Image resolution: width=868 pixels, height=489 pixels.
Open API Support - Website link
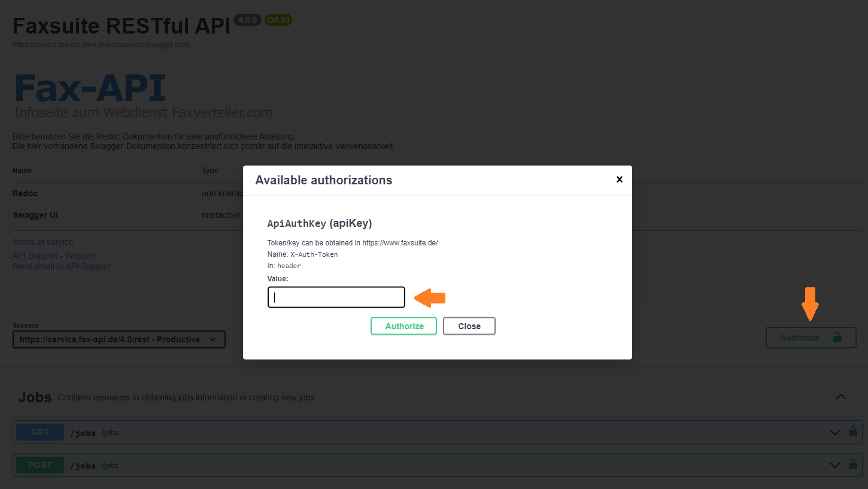[54, 256]
